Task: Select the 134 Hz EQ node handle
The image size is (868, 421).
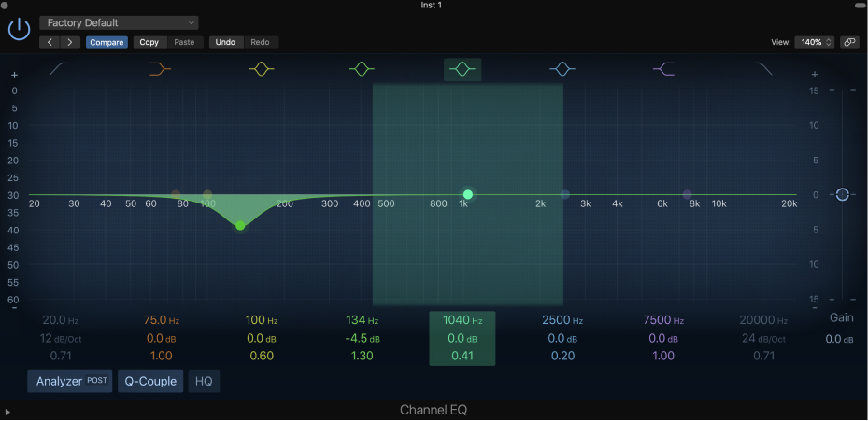Action: coord(240,226)
